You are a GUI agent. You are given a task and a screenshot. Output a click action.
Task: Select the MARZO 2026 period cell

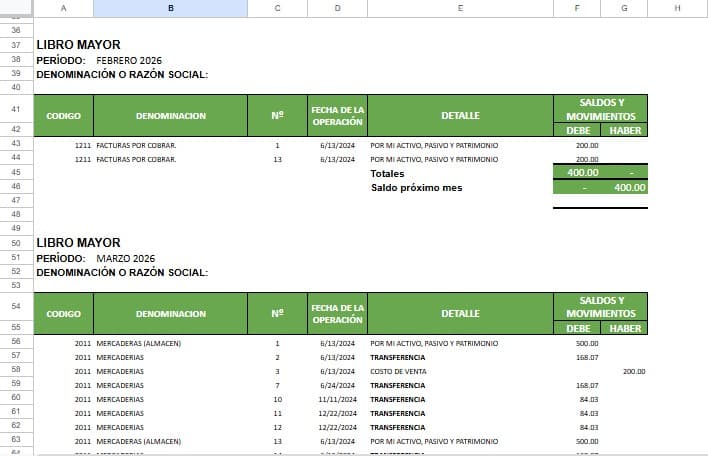tap(126, 259)
